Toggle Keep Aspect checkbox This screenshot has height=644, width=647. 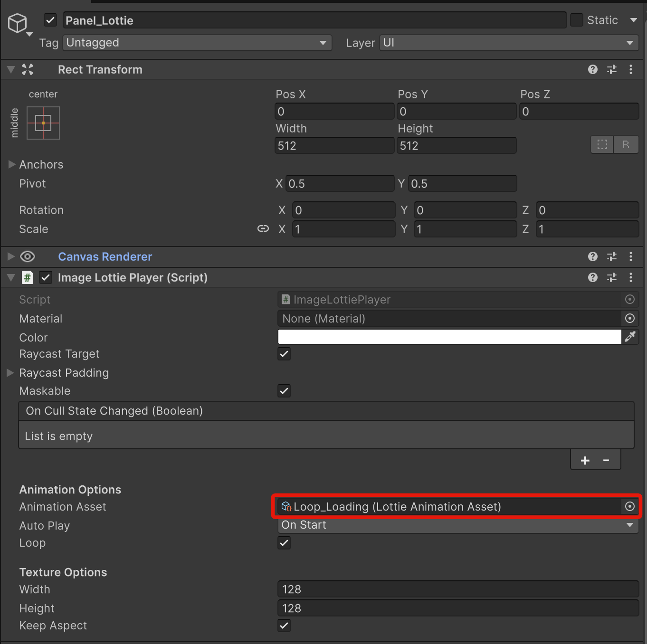click(x=284, y=625)
